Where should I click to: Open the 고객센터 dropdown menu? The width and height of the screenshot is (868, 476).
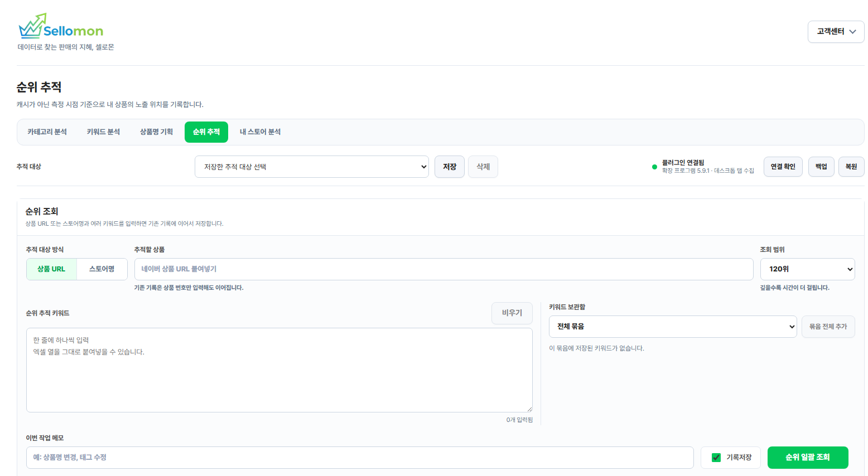[x=836, y=32]
